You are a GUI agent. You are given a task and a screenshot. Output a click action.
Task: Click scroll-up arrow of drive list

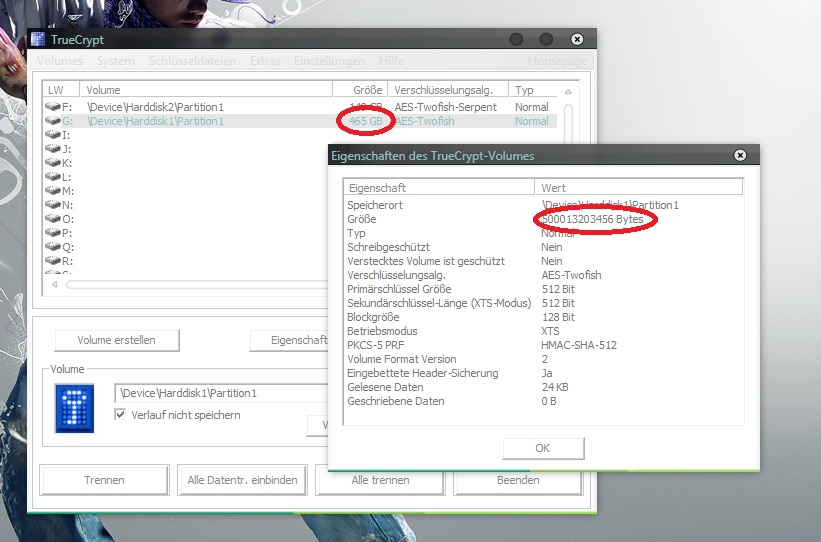[568, 92]
